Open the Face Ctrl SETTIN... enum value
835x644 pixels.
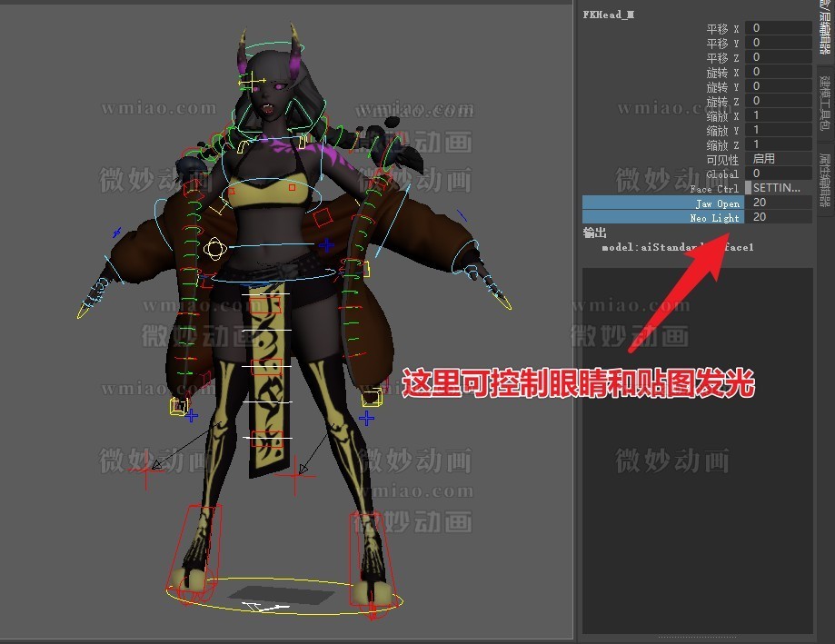click(x=779, y=188)
